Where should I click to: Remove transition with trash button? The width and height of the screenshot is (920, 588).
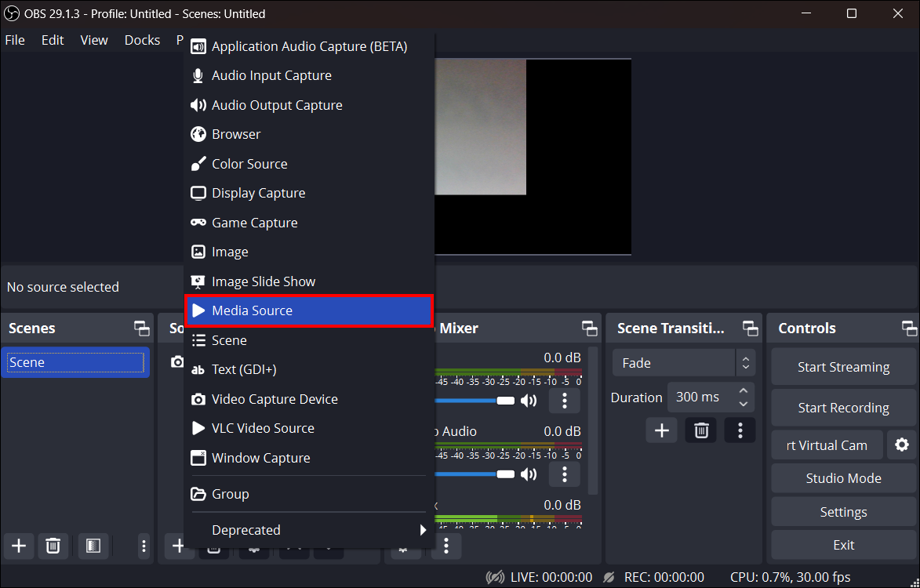[x=700, y=430]
